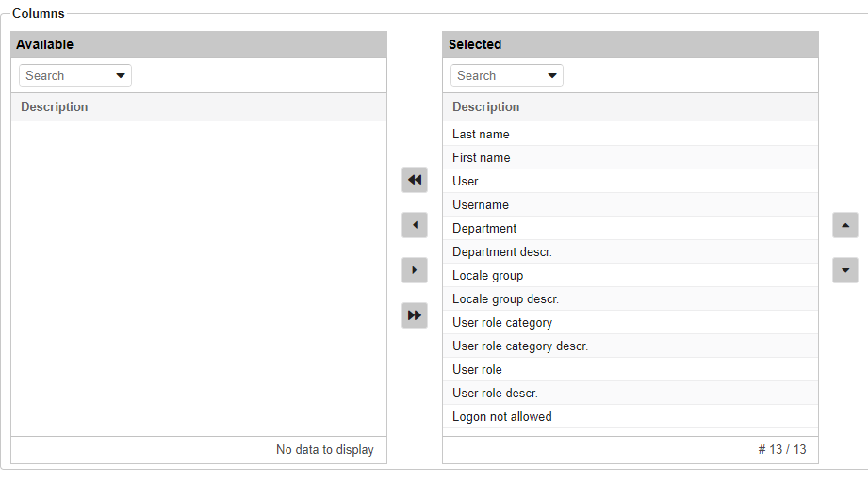Sort by Selected Description column header
868x483 pixels.
pos(486,107)
